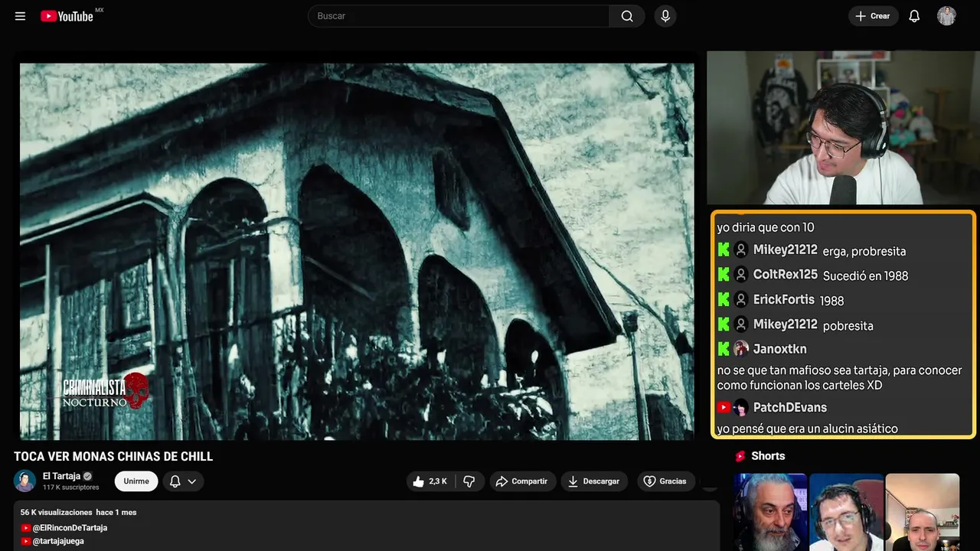Click PatchDEvans's chat avatar
Viewport: 980px width, 551px height.
coord(741,407)
